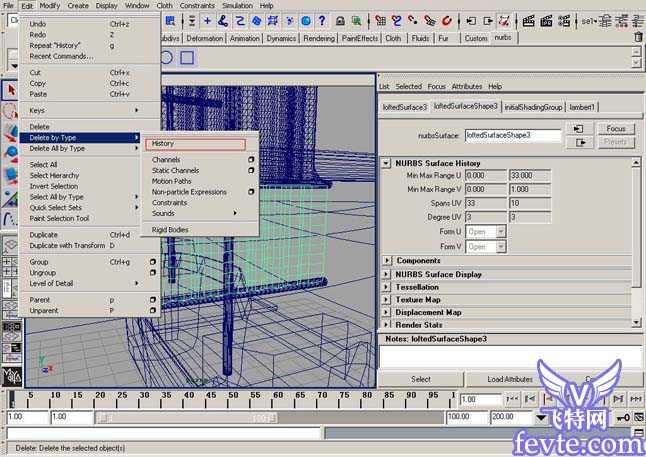This screenshot has height=457, width=646.
Task: Click the shelf trash can icon
Action: (638, 37)
